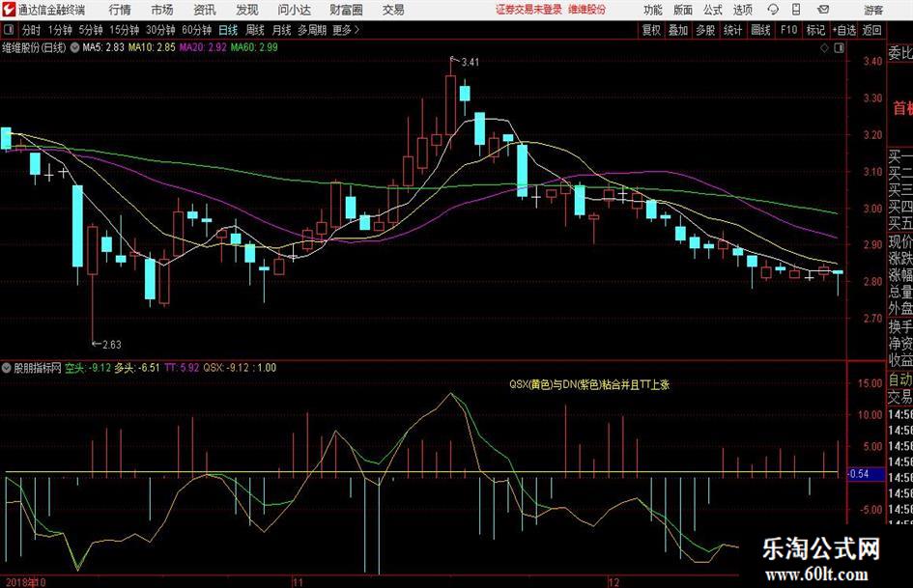Click the QSX: -9.12 indicator readout
Image resolution: width=913 pixels, height=588 pixels.
coord(226,368)
